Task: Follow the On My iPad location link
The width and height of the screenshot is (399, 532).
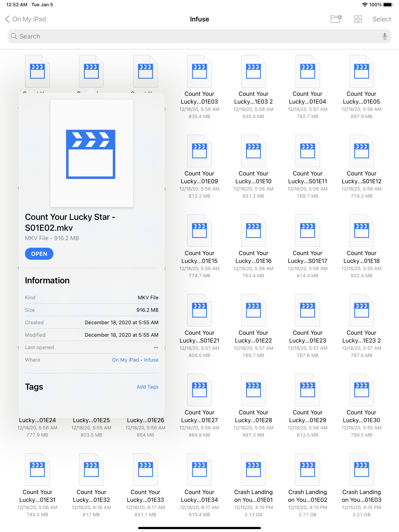Action: [125, 360]
